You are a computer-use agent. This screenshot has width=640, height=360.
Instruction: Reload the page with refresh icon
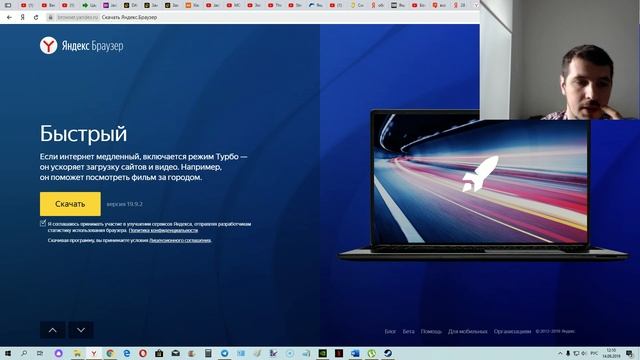[36, 18]
